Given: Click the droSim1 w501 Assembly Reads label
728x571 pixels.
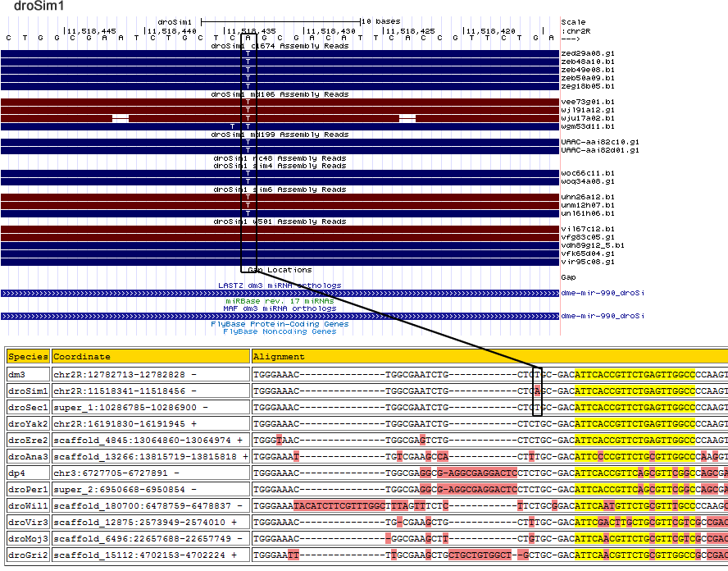Looking at the screenshot, I should [x=280, y=222].
